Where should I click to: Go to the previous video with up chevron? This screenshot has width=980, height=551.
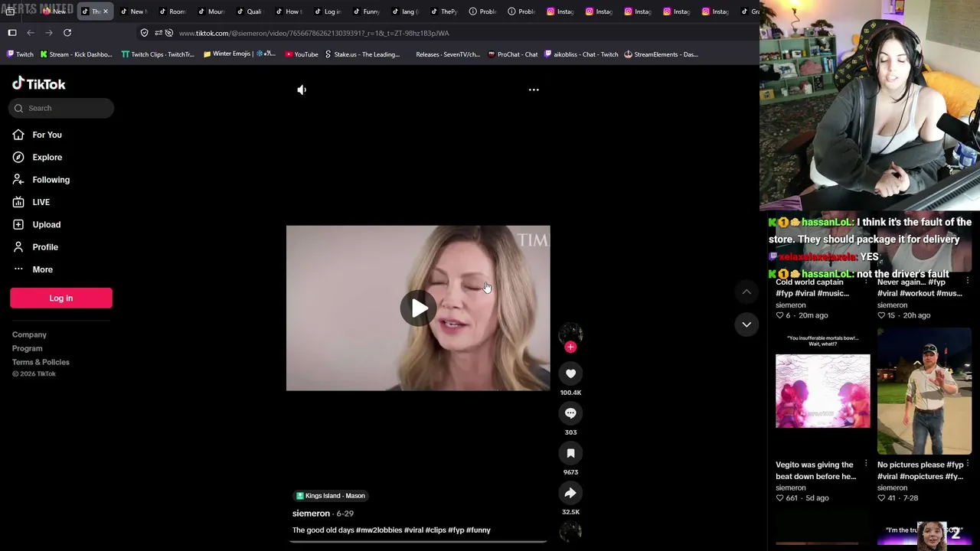(746, 292)
